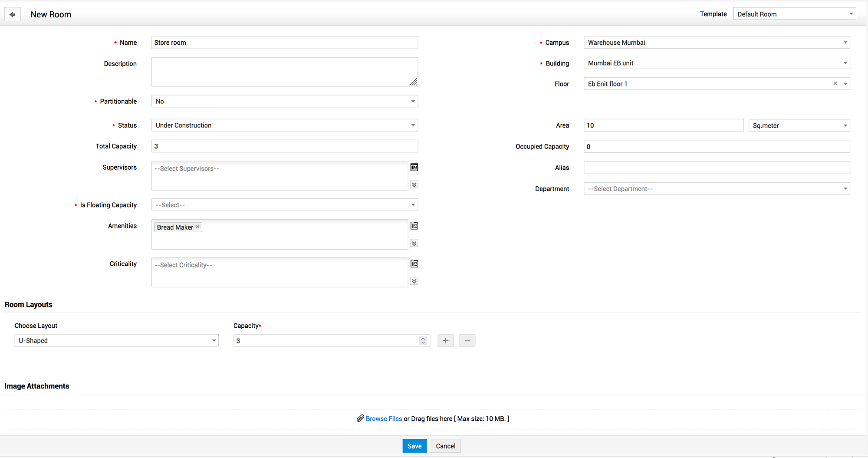Open the Supervisors picker list icon

[414, 168]
